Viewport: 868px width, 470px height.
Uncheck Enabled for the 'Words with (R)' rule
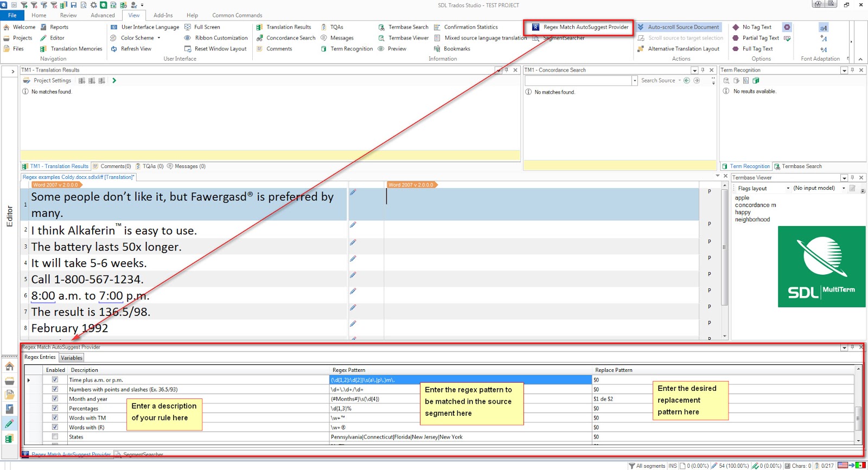pos(55,427)
